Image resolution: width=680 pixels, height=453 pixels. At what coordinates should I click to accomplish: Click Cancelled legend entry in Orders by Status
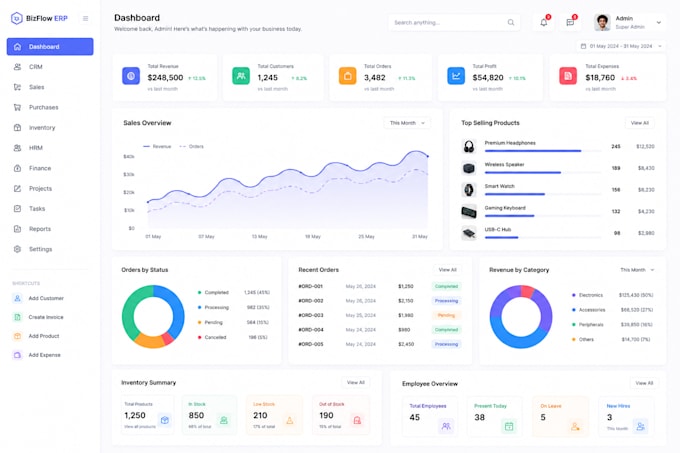[234, 337]
